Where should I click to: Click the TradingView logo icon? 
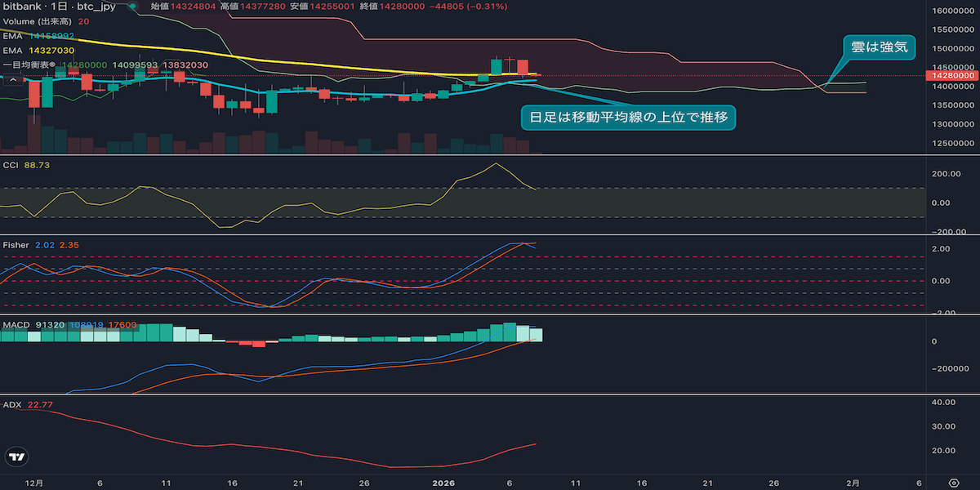click(x=16, y=457)
